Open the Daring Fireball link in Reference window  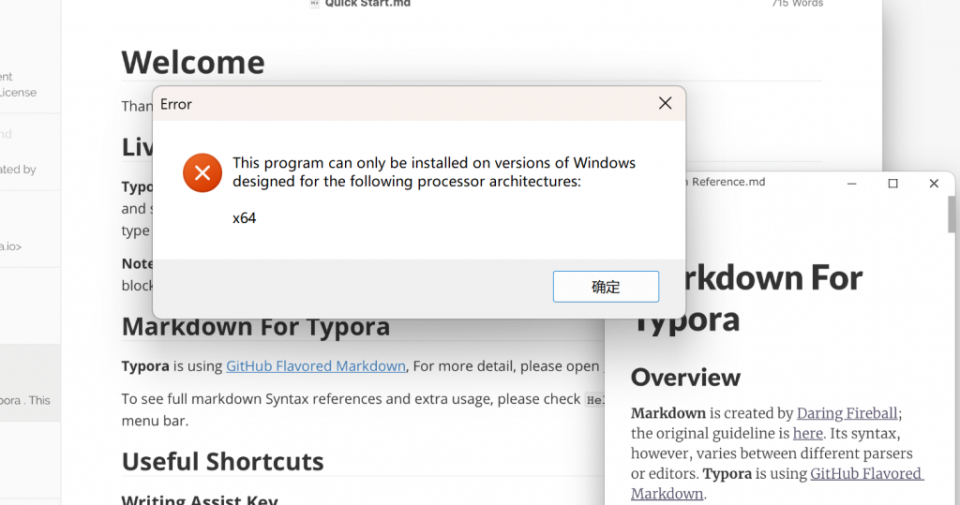click(x=847, y=413)
